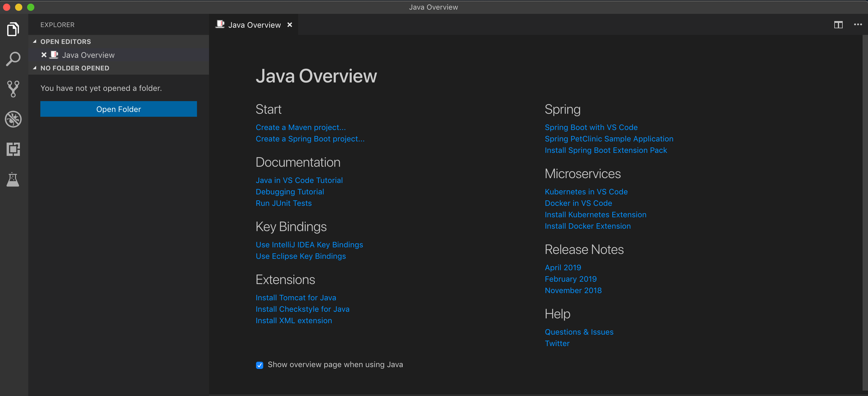
Task: Open the Extensions view icon
Action: point(13,149)
